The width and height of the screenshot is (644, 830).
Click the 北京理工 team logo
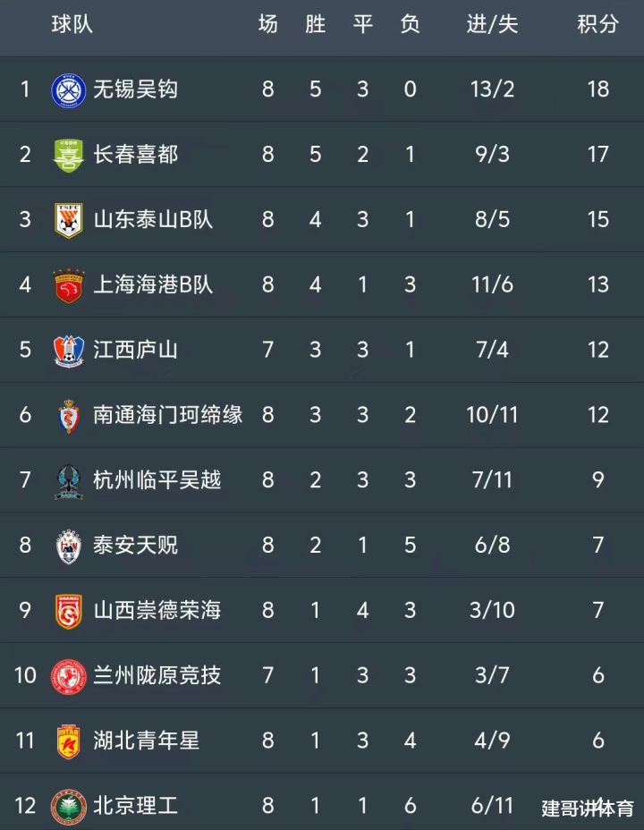click(x=69, y=807)
